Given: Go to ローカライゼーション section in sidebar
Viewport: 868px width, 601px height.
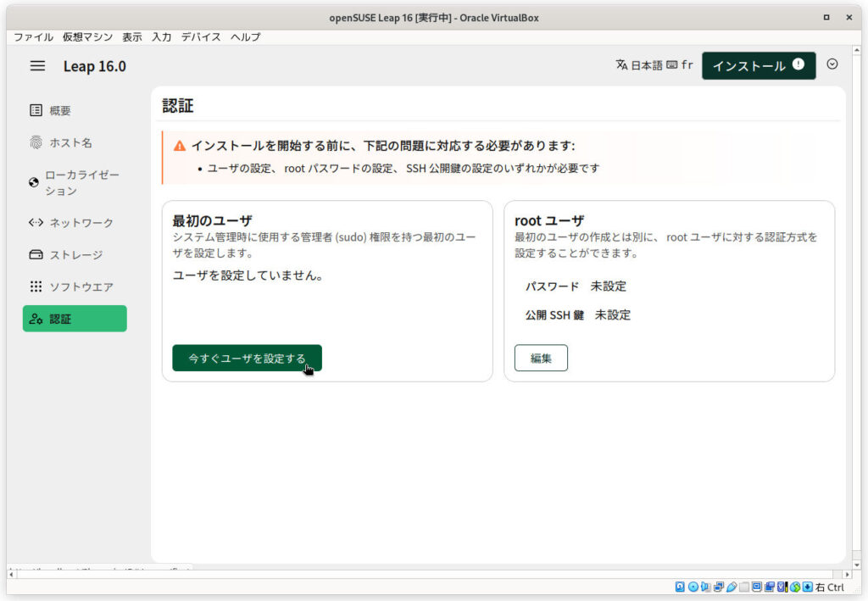Looking at the screenshot, I should (75, 182).
